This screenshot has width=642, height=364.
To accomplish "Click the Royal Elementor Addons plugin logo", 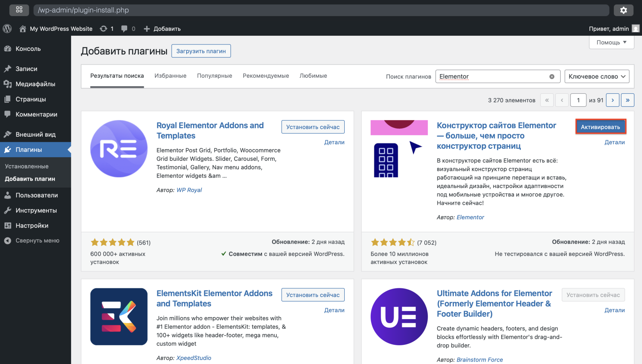I will point(119,149).
